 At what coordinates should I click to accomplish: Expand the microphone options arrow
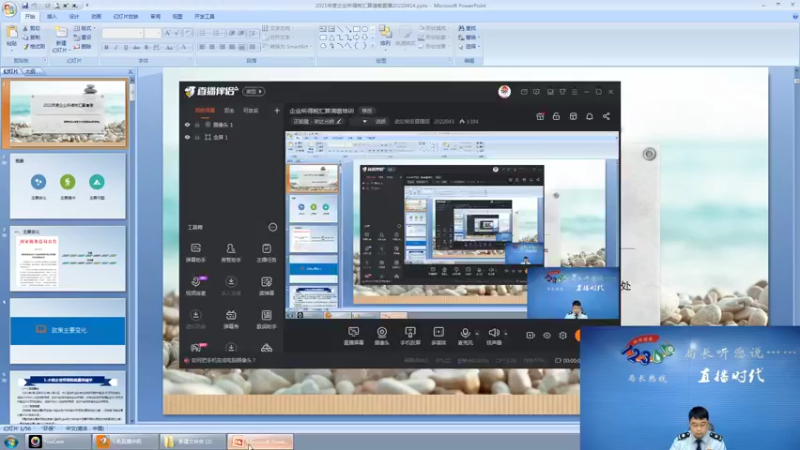[477, 334]
